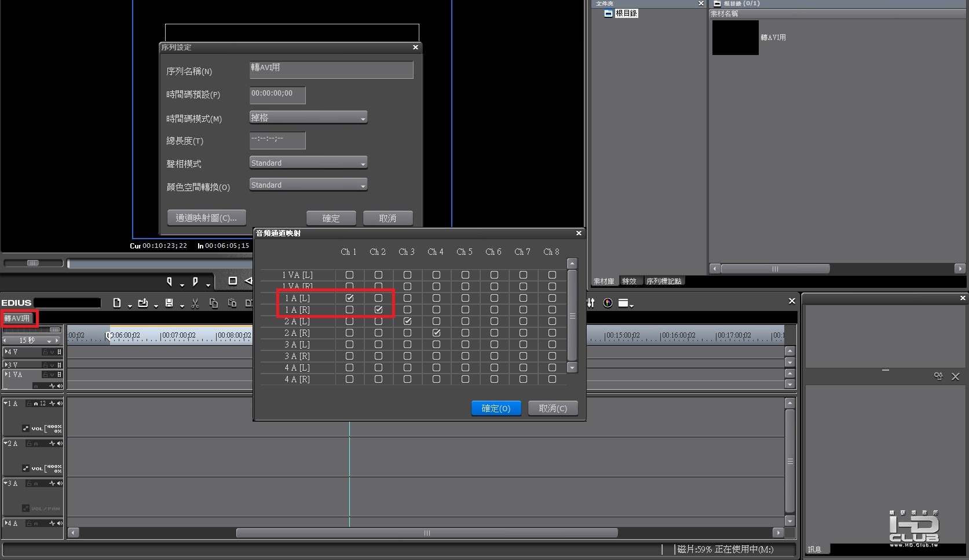Click the timeline zoom scale slider
The image size is (969, 560).
point(32,330)
